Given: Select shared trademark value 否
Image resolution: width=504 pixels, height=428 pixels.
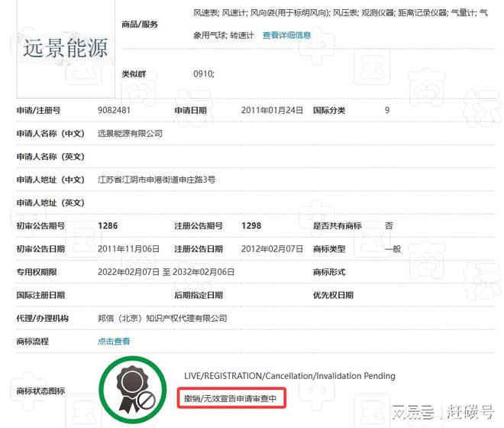Looking at the screenshot, I should click(x=389, y=225).
